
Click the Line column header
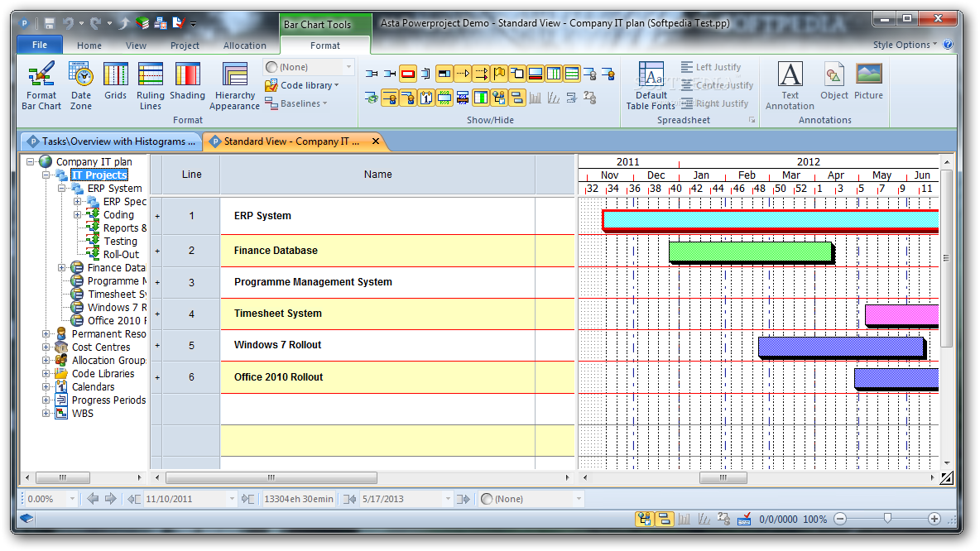point(191,175)
